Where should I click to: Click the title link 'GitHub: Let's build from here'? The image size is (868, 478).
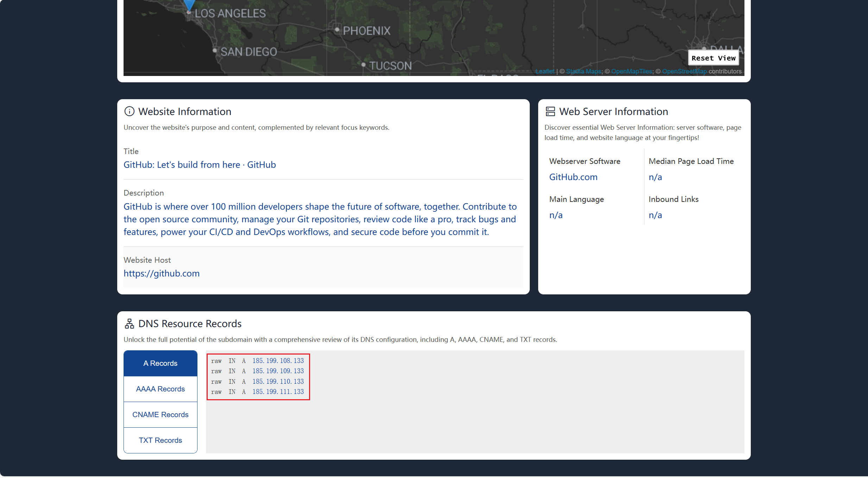coord(200,165)
